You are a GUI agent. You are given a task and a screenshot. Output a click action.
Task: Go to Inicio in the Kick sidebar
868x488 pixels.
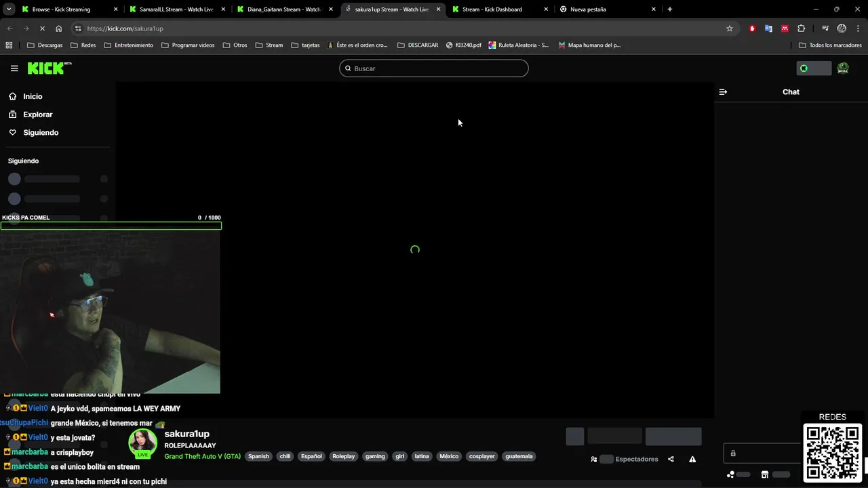click(33, 96)
